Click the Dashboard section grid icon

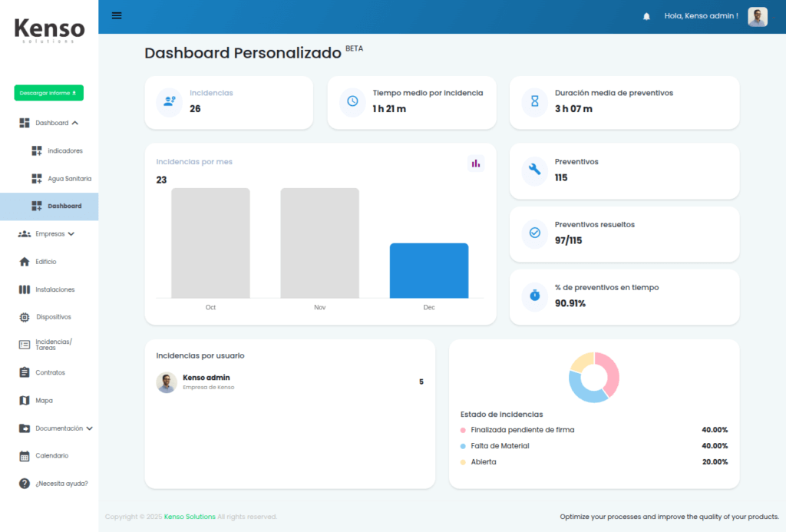click(x=24, y=123)
